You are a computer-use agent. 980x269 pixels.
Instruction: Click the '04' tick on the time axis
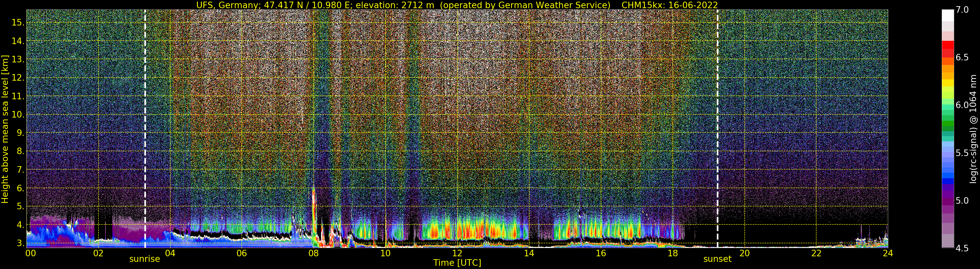170,253
